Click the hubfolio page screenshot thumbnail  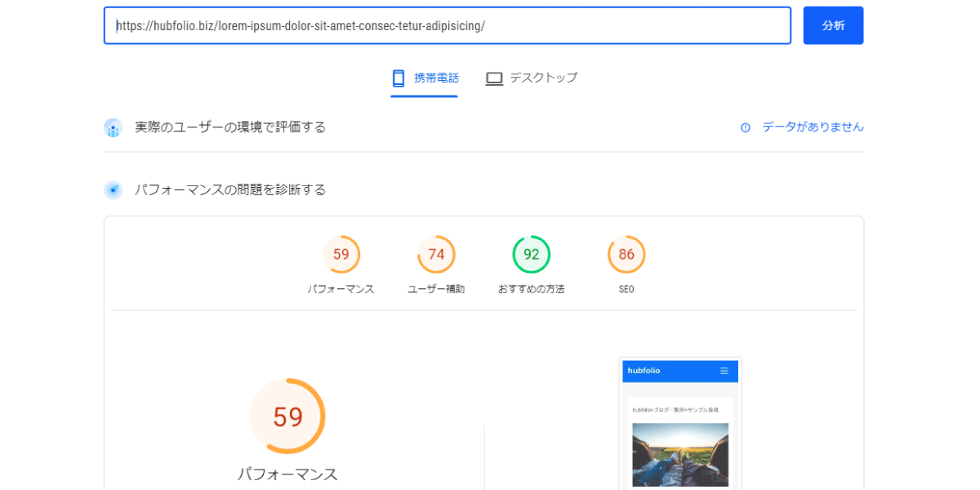tap(680, 424)
